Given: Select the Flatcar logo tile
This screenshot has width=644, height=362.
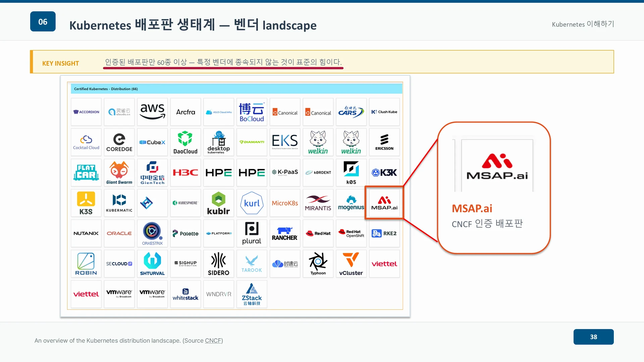Looking at the screenshot, I should pyautogui.click(x=86, y=173).
